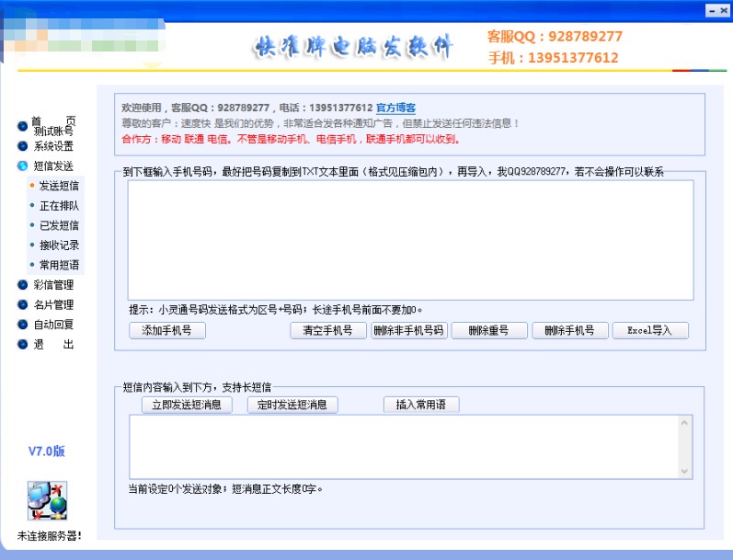This screenshot has height=560, width=733.
Task: Click the network computers icon at bottom-left
Action: pos(46,500)
